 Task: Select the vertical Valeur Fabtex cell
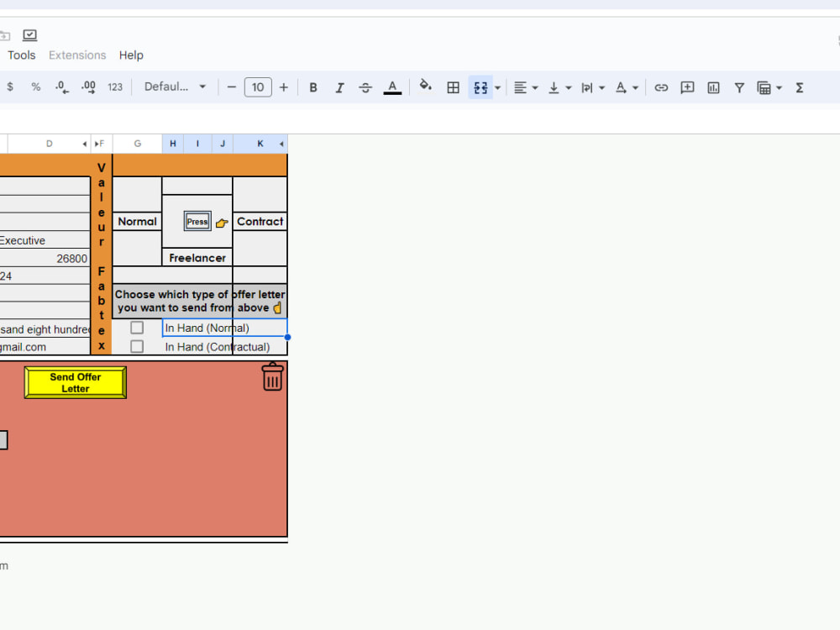[102, 256]
